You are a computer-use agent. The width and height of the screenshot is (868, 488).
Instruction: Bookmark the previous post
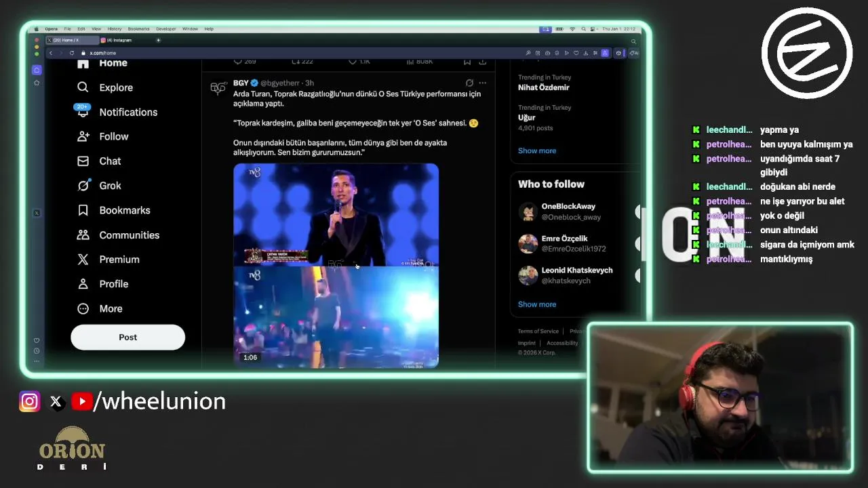(467, 62)
